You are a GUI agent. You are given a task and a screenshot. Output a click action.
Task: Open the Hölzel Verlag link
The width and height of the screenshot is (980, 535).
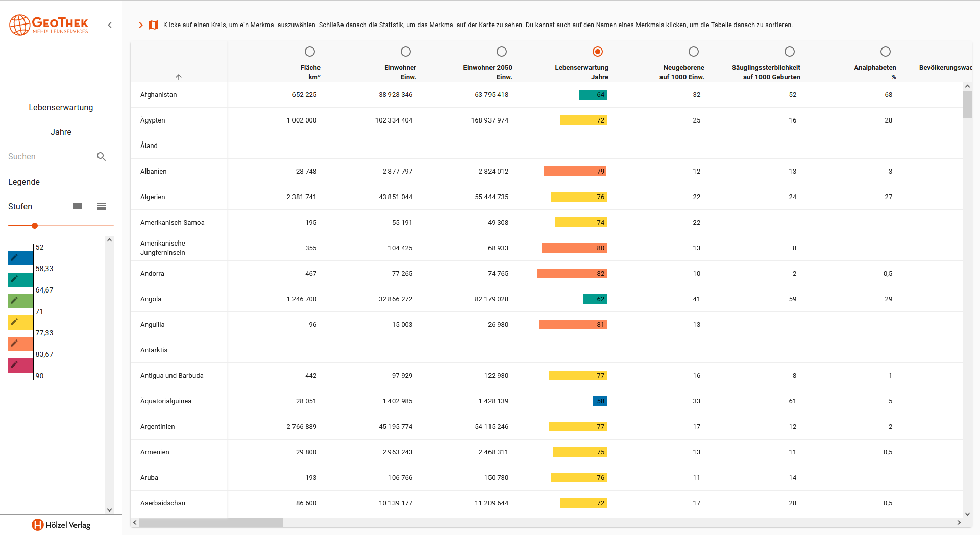[x=61, y=525]
